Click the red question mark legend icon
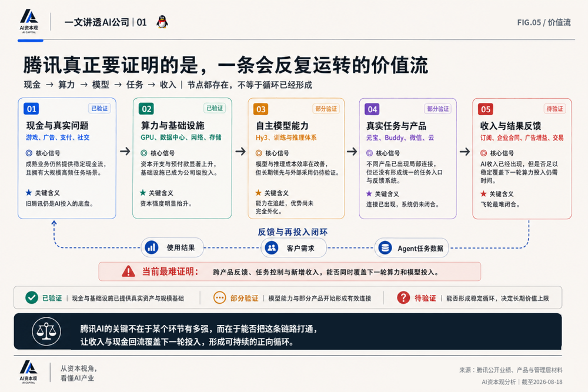588x392 pixels. [403, 298]
